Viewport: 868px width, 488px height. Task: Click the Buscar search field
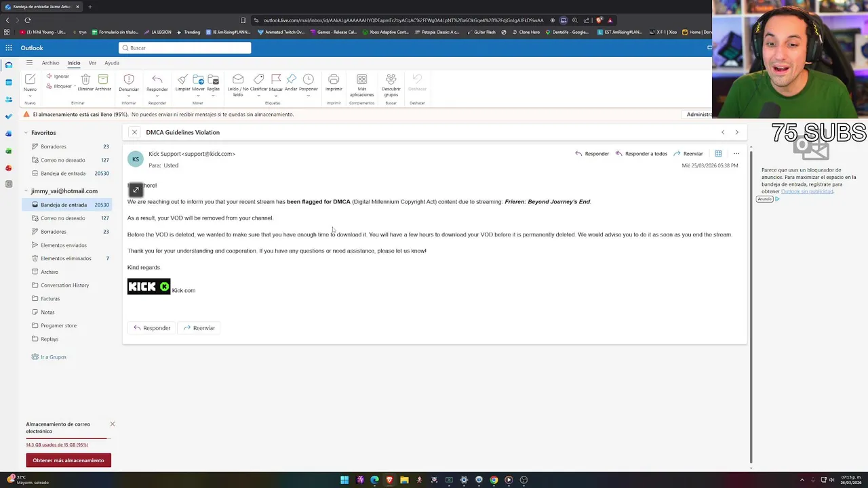(184, 48)
